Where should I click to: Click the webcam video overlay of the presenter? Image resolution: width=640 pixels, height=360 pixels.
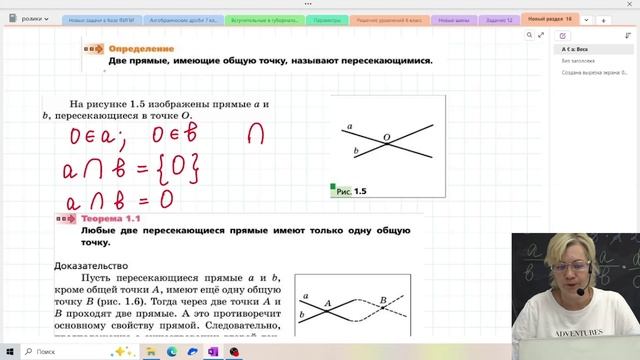pyautogui.click(x=576, y=296)
